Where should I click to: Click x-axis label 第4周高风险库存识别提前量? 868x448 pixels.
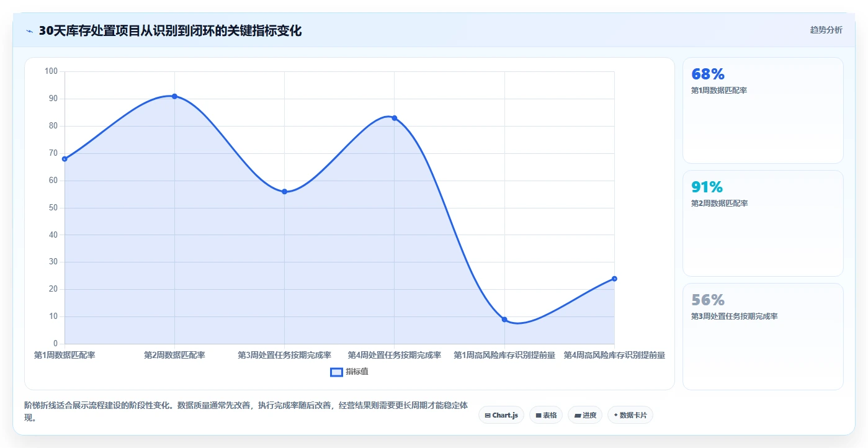614,355
